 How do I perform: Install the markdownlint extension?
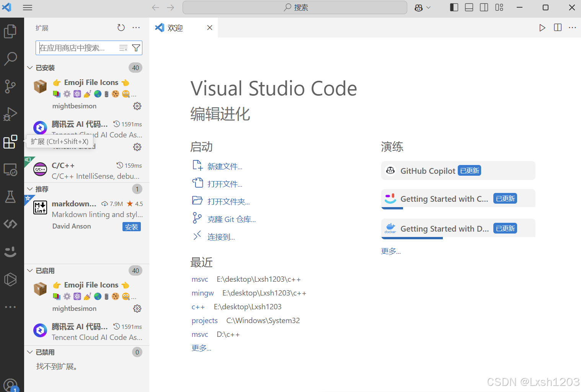pyautogui.click(x=132, y=227)
